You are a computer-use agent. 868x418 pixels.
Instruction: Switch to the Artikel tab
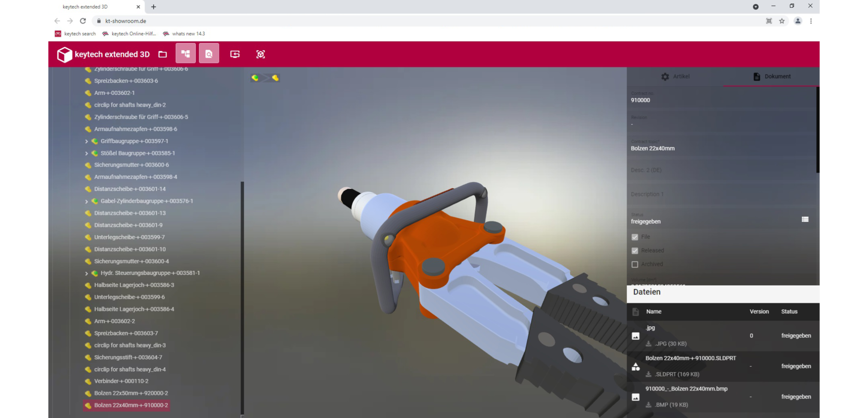tap(675, 76)
